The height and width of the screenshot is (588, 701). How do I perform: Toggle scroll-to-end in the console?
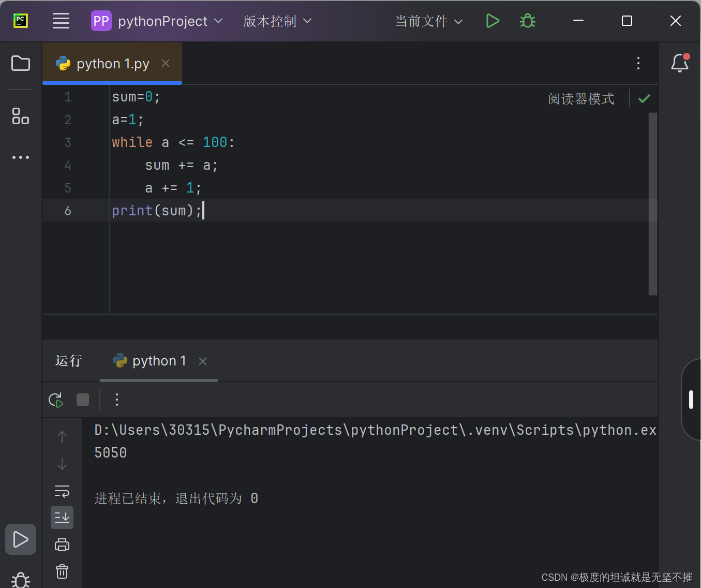click(x=62, y=517)
